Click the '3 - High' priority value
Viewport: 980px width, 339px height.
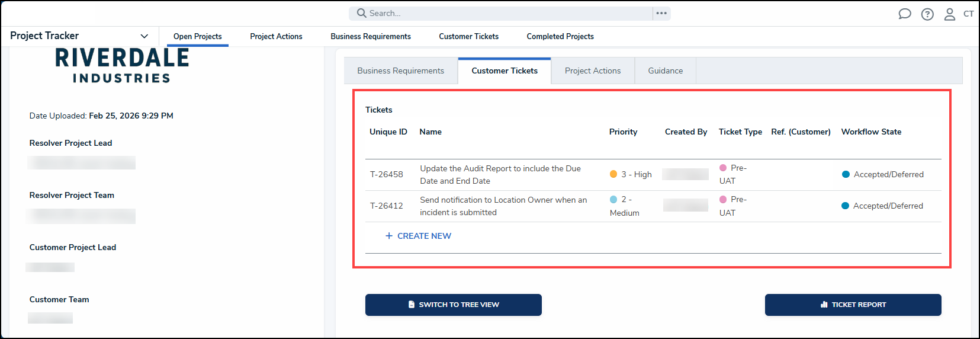point(631,174)
